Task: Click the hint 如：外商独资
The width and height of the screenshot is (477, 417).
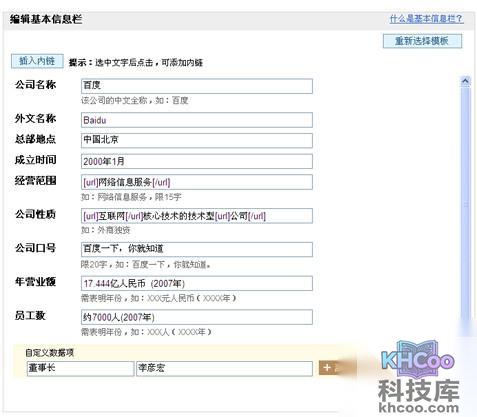Action: point(106,230)
